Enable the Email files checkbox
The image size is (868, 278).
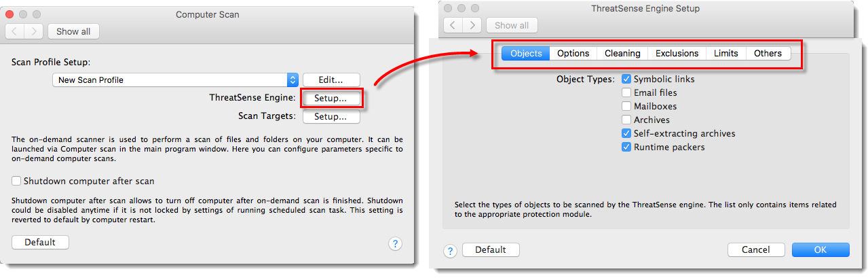[x=626, y=92]
